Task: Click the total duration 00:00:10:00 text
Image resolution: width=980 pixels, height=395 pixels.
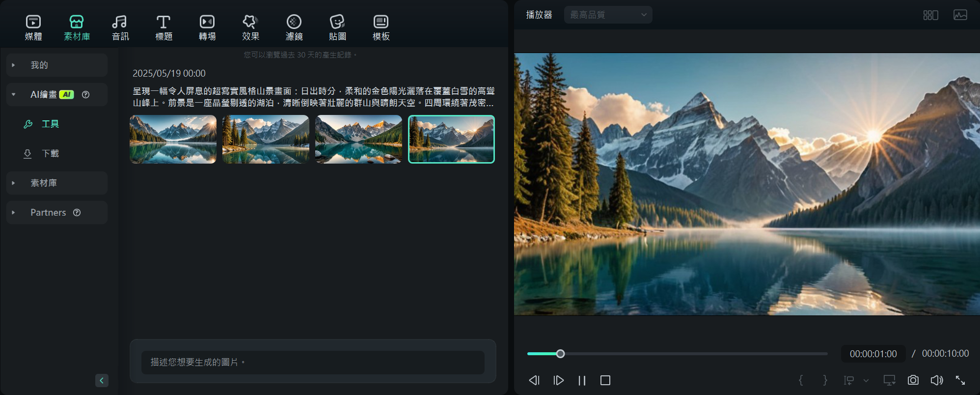Action: [x=945, y=354]
